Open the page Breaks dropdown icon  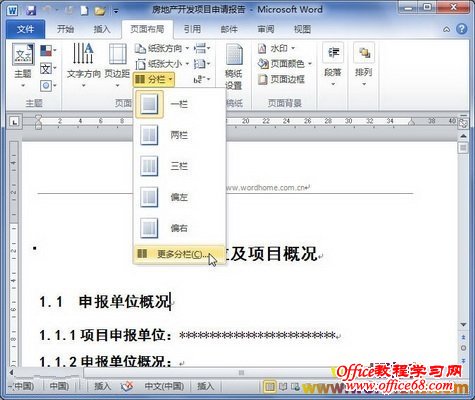(202, 49)
